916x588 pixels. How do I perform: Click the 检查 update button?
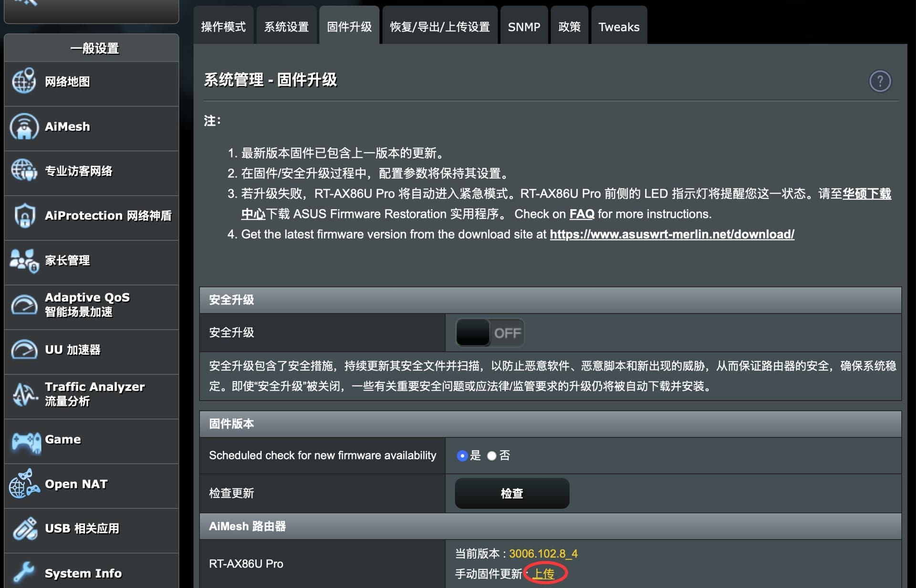512,493
